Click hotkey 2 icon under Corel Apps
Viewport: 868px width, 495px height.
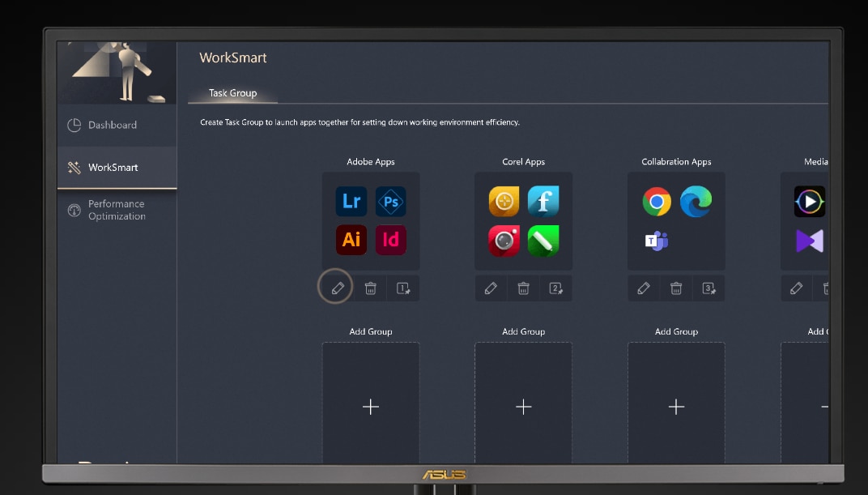click(556, 288)
